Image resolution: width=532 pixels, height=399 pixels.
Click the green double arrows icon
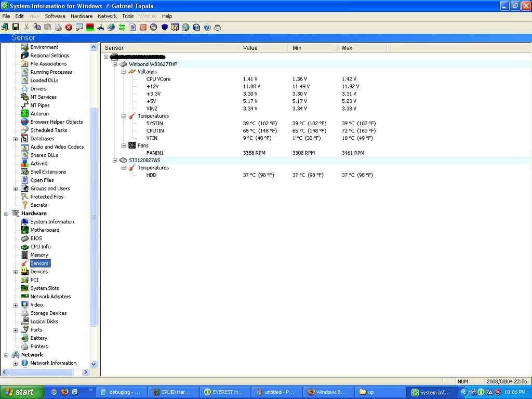(122, 27)
